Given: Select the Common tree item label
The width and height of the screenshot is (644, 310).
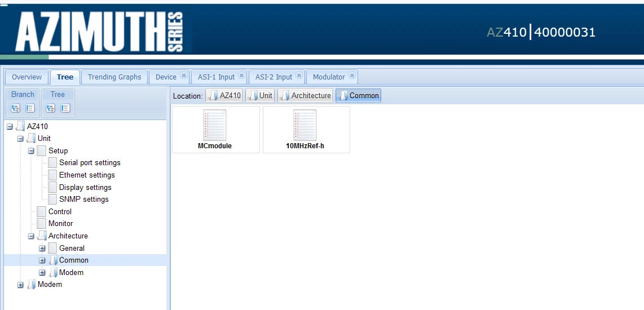Looking at the screenshot, I should tap(74, 260).
